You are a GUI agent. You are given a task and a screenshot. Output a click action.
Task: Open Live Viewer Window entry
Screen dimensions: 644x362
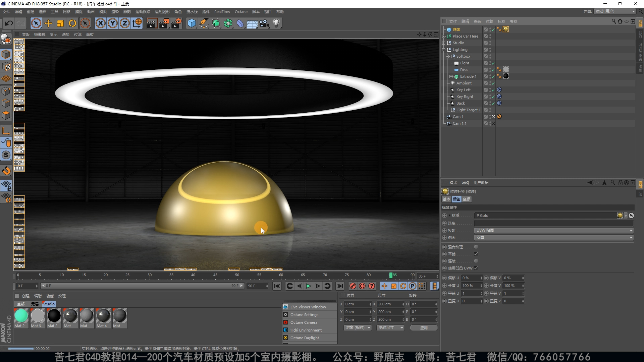[x=308, y=307]
